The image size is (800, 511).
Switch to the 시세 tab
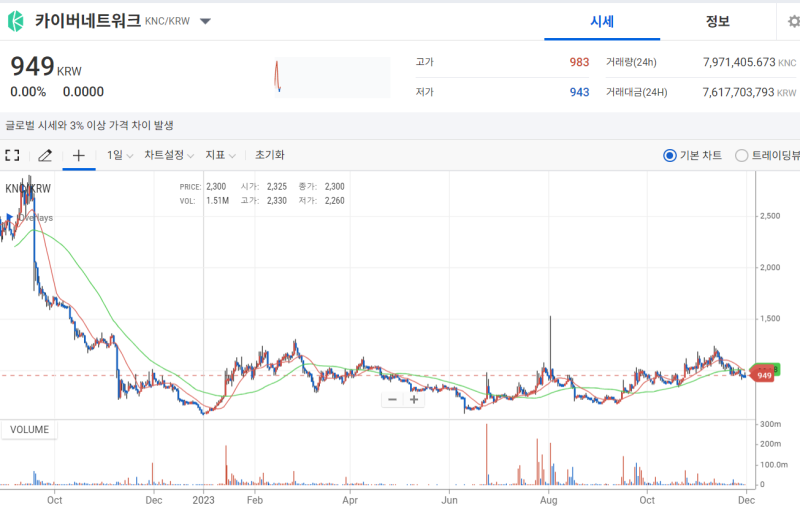tap(602, 21)
